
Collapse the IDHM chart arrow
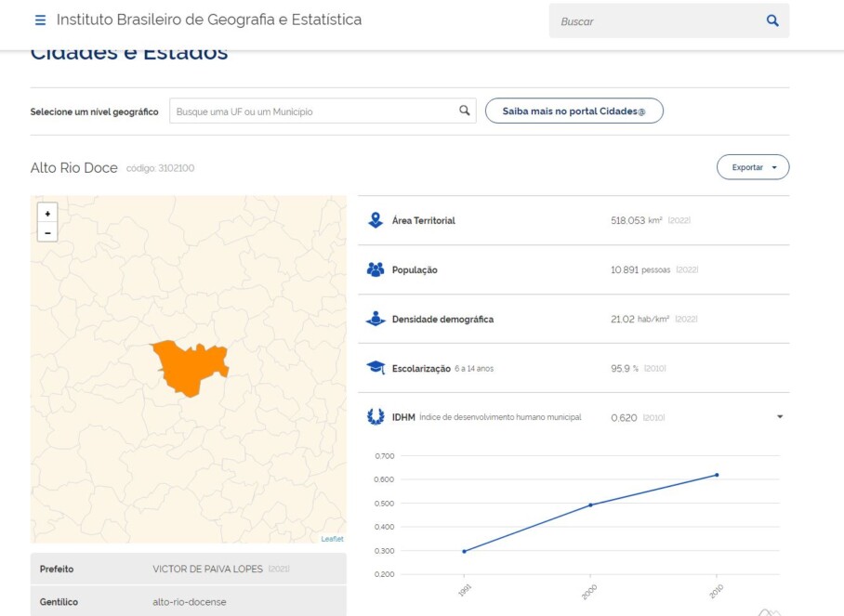point(780,417)
